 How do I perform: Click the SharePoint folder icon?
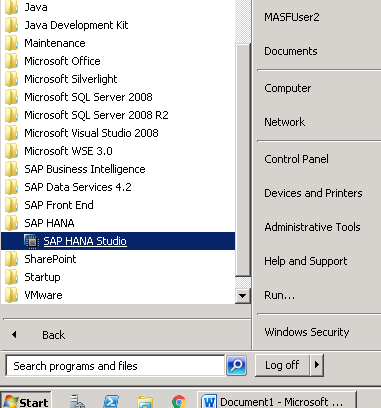[x=11, y=259]
